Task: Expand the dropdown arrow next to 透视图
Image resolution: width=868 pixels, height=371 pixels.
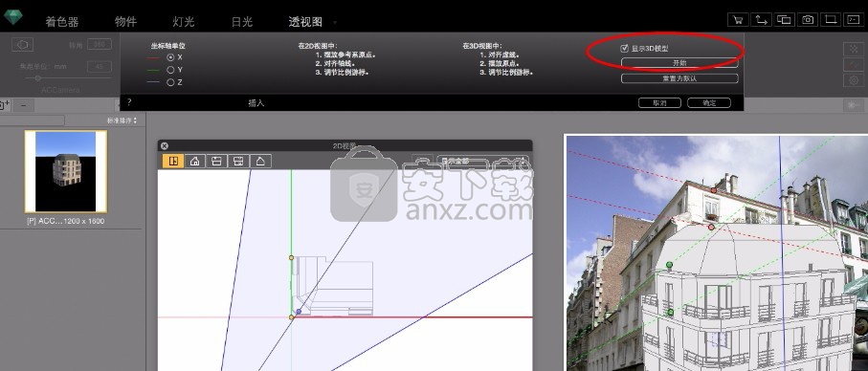Action: tap(334, 23)
